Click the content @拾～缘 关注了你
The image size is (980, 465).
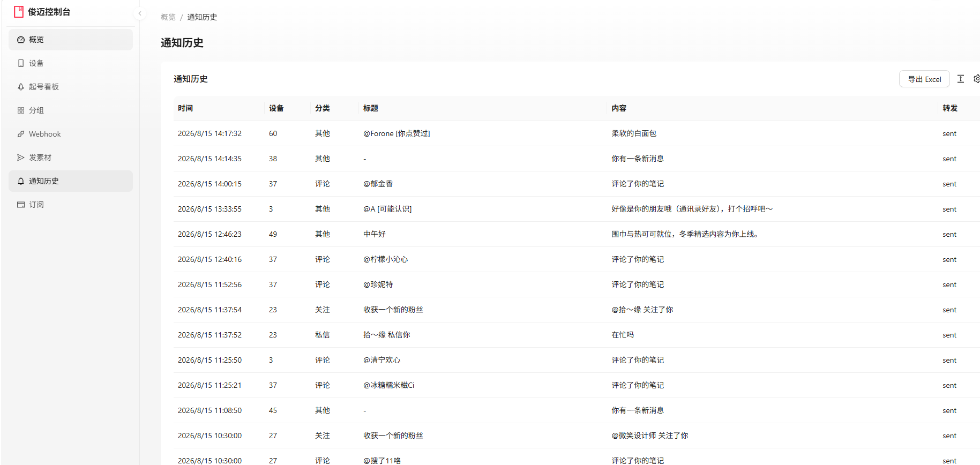click(x=642, y=310)
